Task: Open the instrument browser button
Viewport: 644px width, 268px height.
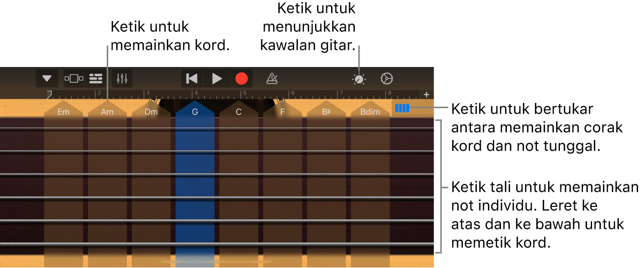Action: [74, 79]
